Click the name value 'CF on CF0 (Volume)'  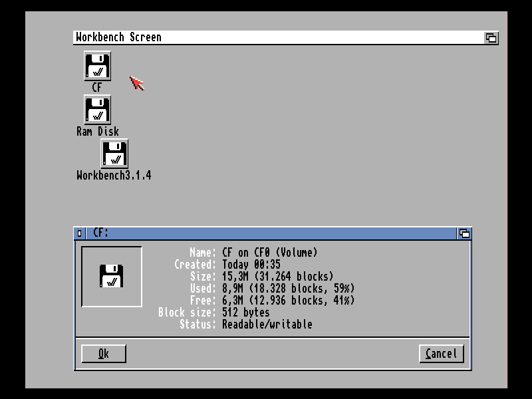(x=269, y=253)
